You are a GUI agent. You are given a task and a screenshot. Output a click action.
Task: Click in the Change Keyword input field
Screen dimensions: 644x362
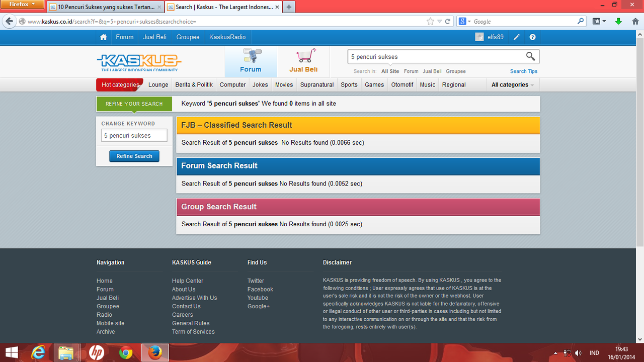coord(134,135)
